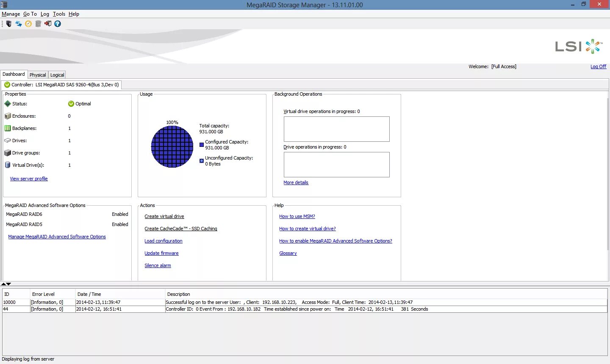The width and height of the screenshot is (610, 364).
Task: Click Total capacity 931.000 GB text
Action: (214, 129)
